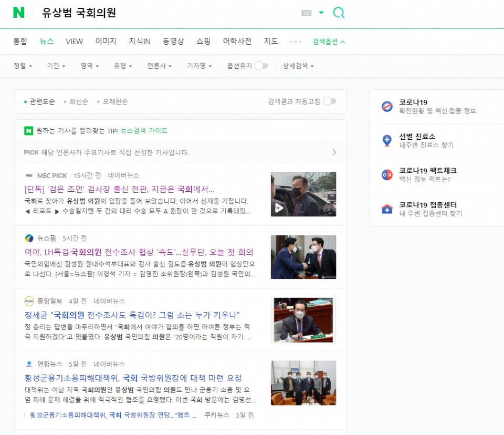Click the 중앙일보 press logo icon
This screenshot has height=435, width=504.
click(29, 301)
